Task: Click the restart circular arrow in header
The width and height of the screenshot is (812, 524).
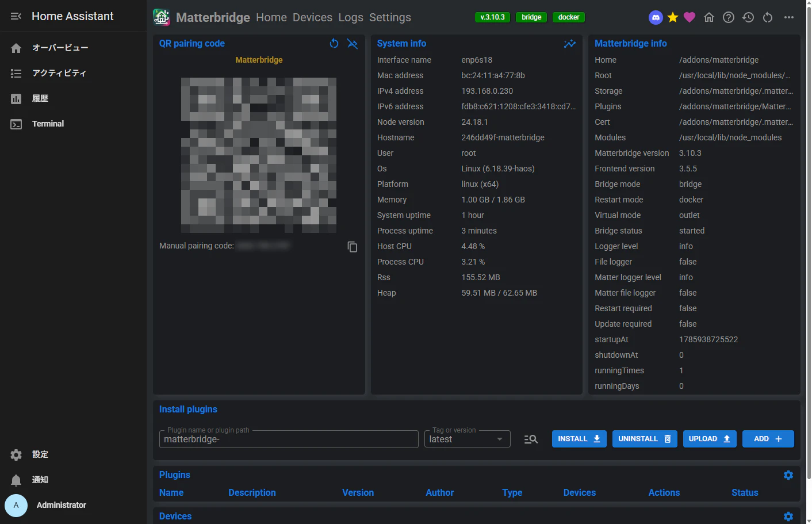Action: point(768,17)
